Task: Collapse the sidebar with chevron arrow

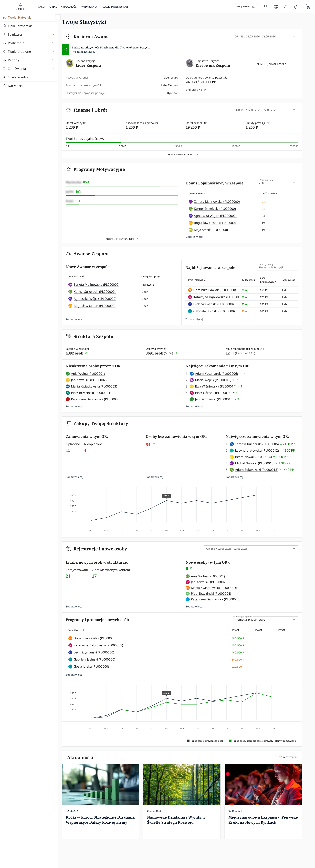Action: click(58, 17)
